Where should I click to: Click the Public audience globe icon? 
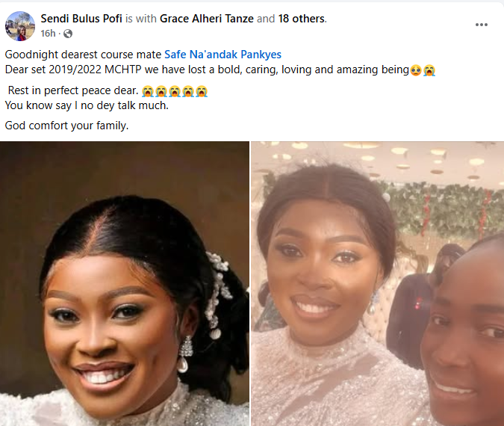(x=68, y=34)
